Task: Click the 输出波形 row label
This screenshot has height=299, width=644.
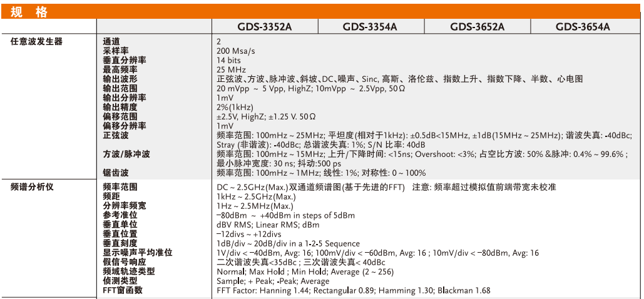Action: [120, 79]
